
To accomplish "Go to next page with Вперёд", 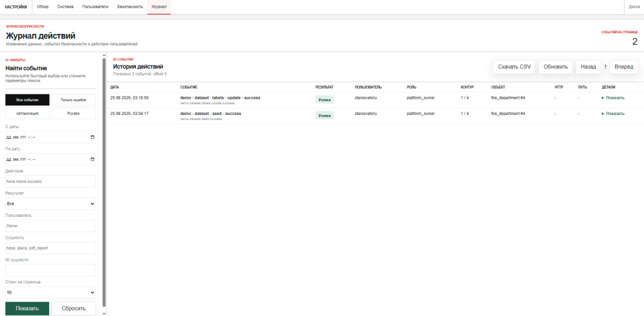I will point(624,67).
